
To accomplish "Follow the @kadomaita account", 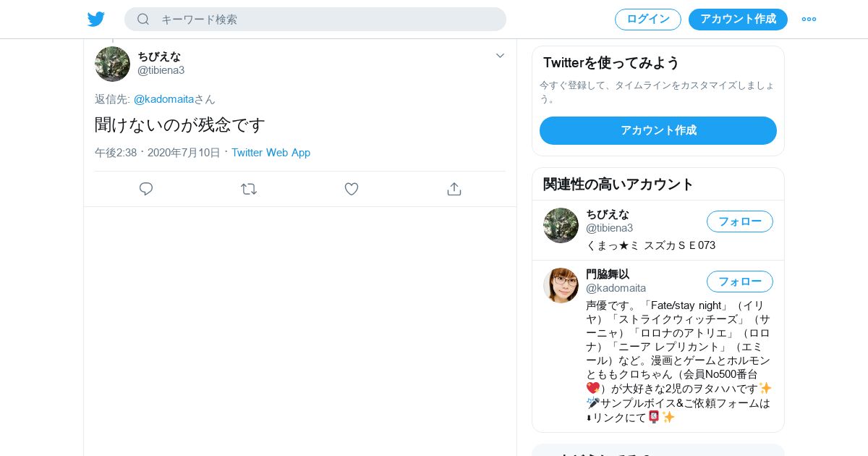I will pos(740,282).
